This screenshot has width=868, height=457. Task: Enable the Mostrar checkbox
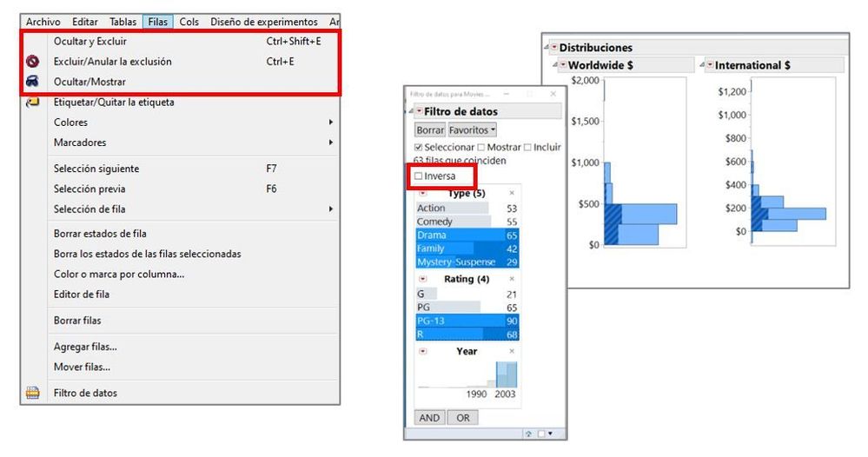tap(480, 147)
